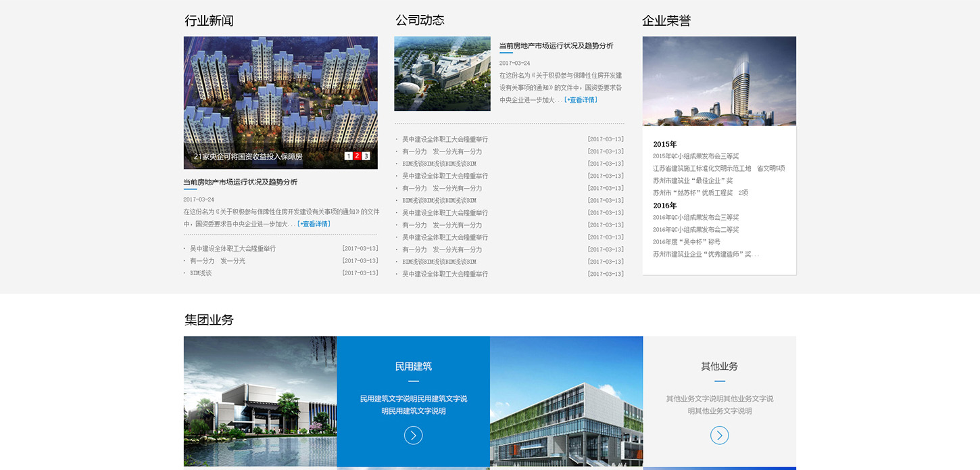Select the red slide 2 indicator
980x470 pixels.
tap(357, 156)
